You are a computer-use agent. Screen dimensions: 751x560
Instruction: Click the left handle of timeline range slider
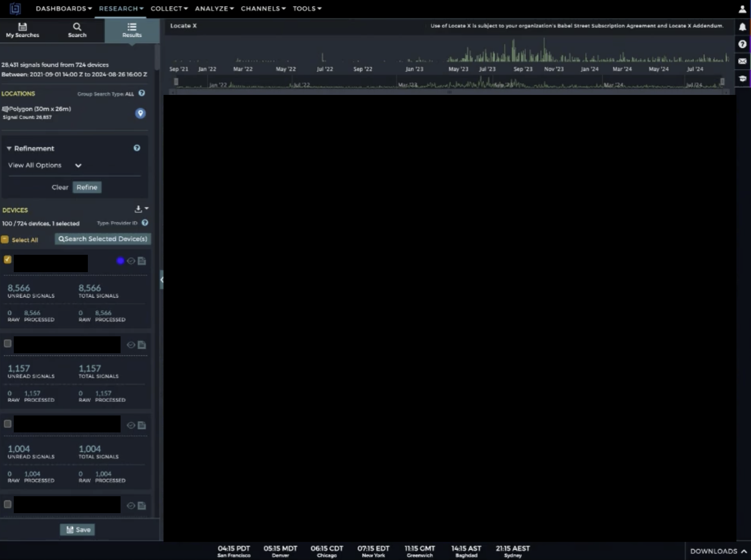pos(176,82)
